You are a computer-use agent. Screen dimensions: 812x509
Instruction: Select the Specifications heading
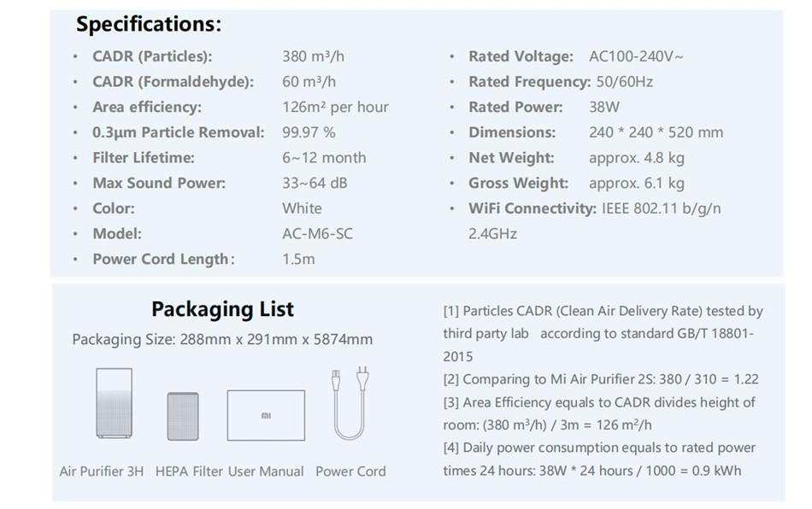click(x=149, y=24)
